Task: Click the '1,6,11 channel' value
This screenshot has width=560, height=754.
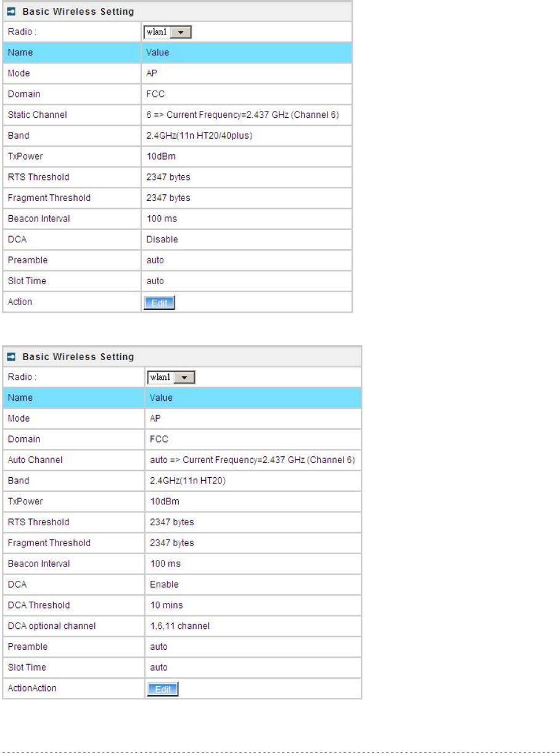Action: coord(180,626)
